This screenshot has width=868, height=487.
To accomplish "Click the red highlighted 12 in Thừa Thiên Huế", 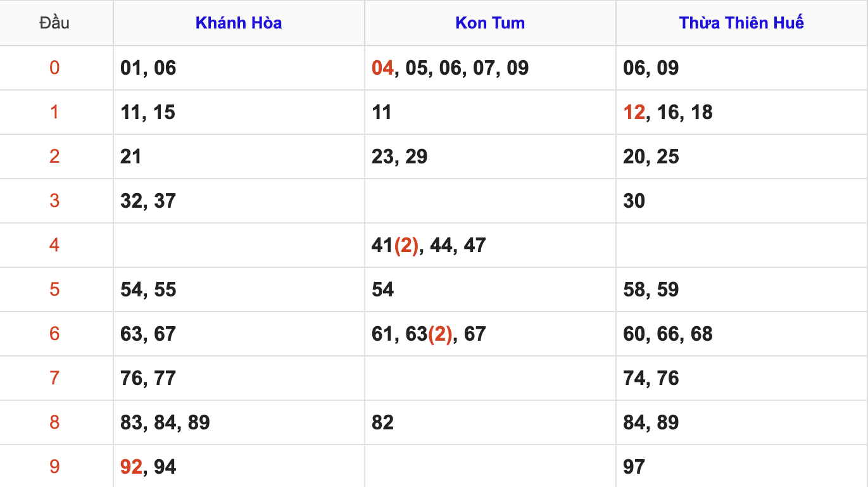I will point(634,112).
